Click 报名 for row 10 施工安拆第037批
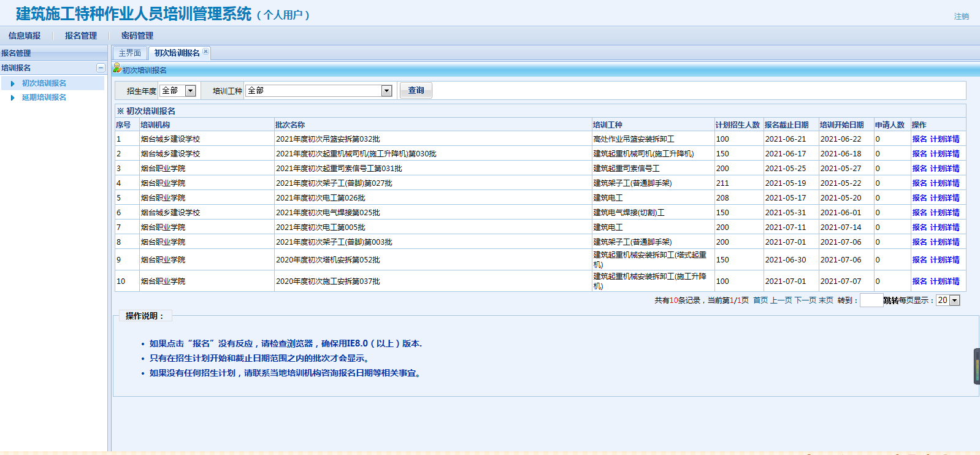Viewport: 980px width, 455px height. tap(919, 281)
